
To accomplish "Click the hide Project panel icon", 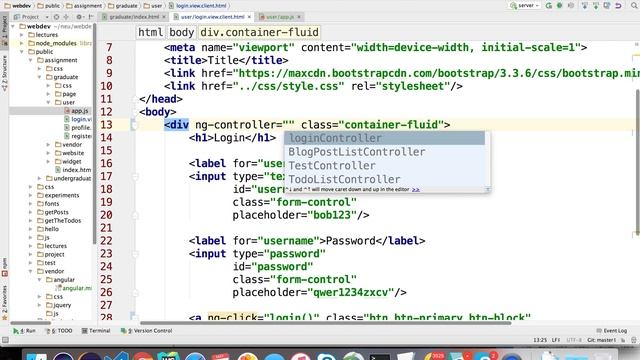I will coord(91,17).
